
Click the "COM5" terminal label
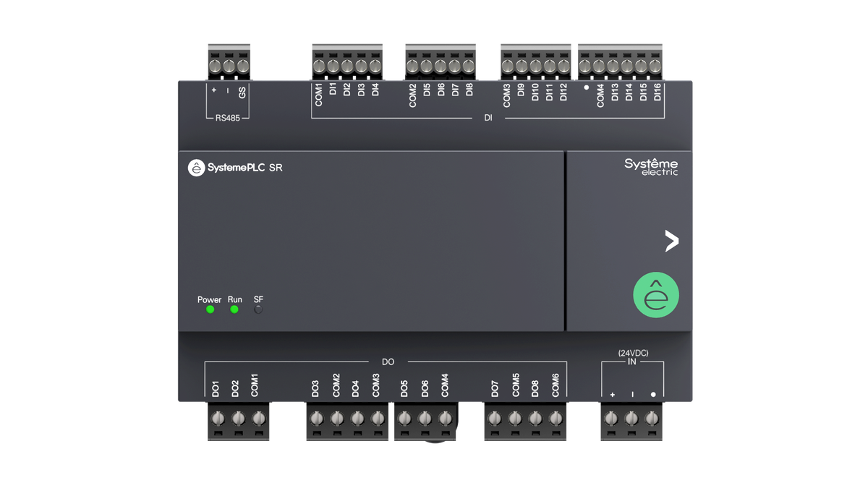[x=516, y=385]
